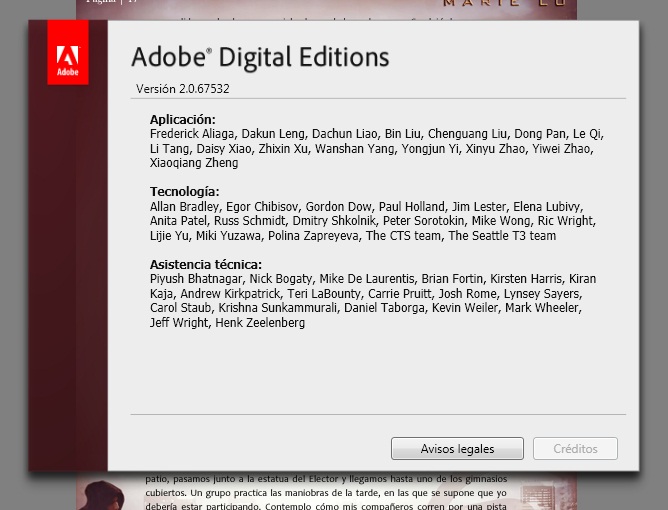Click the name Teri LaBounty
Screen dimensions: 668x510
[x=324, y=294]
